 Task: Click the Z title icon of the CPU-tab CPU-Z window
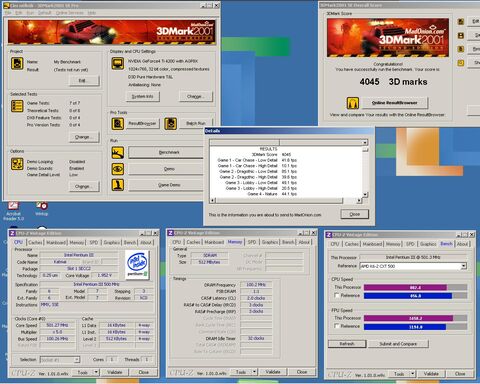click(13, 233)
